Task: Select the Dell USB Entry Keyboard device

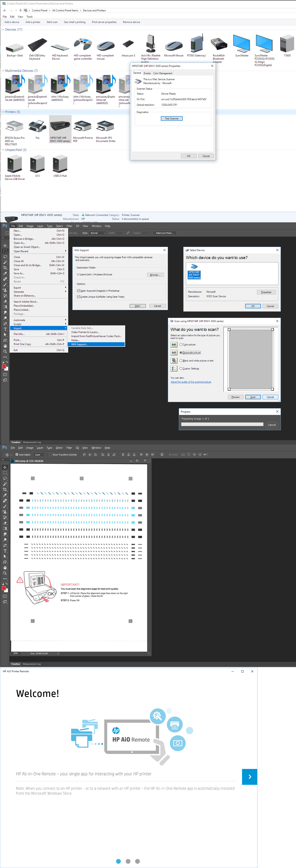Action: pyautogui.click(x=37, y=45)
